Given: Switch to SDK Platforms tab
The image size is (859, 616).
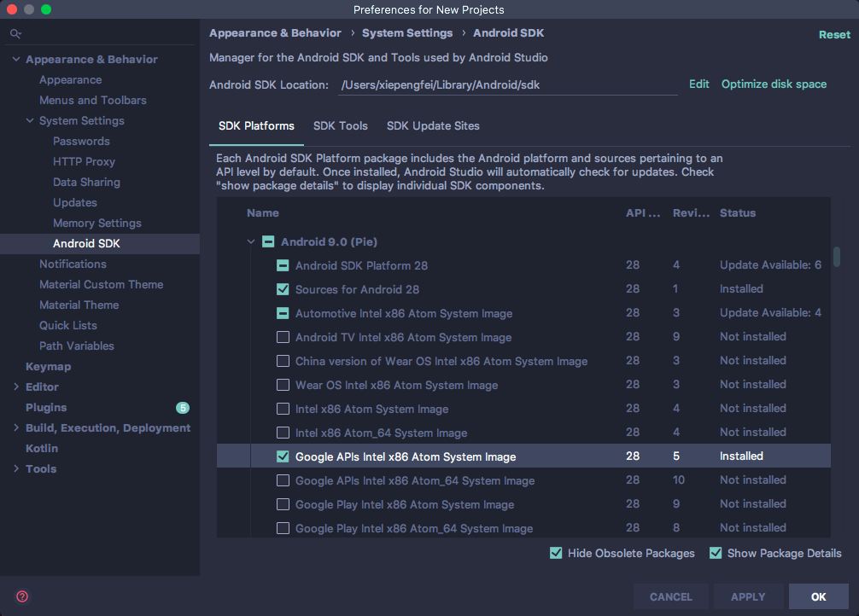Looking at the screenshot, I should (x=256, y=126).
